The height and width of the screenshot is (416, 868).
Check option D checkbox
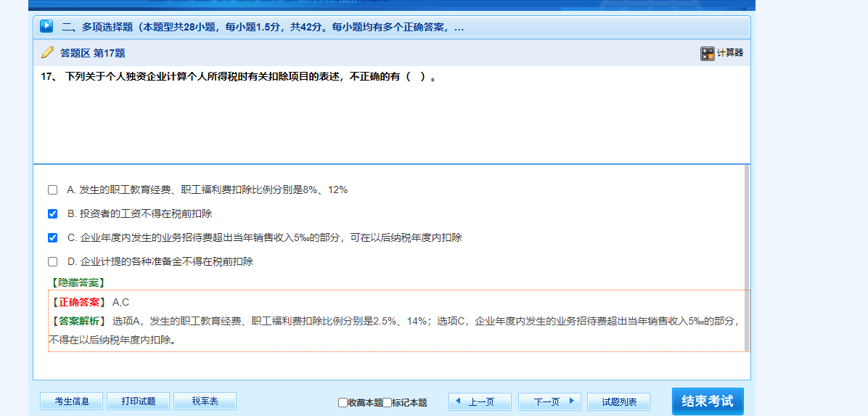[52, 261]
